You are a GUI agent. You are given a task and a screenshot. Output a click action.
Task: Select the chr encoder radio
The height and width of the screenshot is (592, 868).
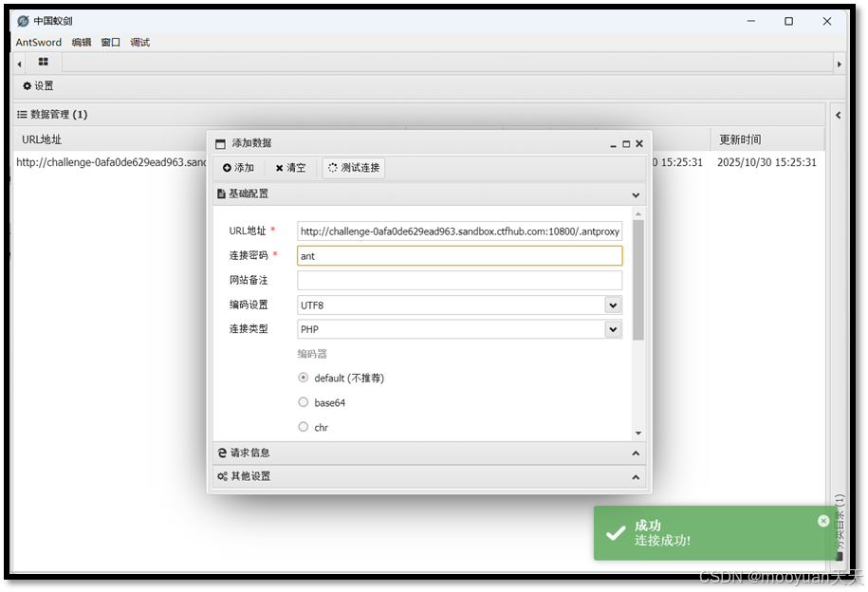pyautogui.click(x=304, y=427)
